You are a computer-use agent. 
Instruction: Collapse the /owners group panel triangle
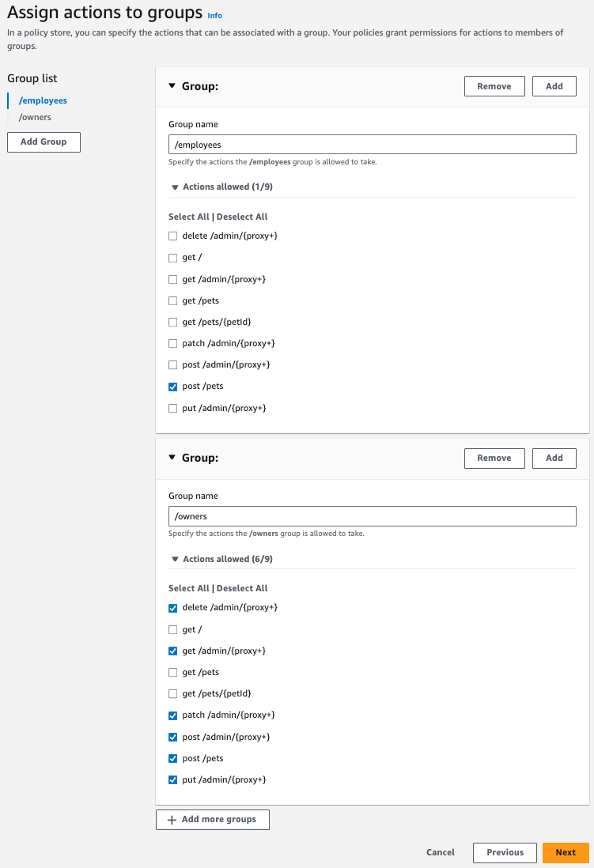(172, 458)
